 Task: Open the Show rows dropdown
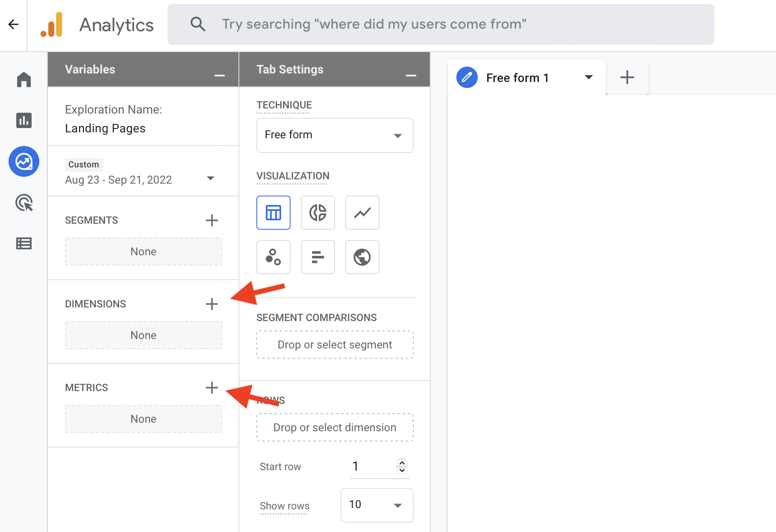click(x=376, y=505)
